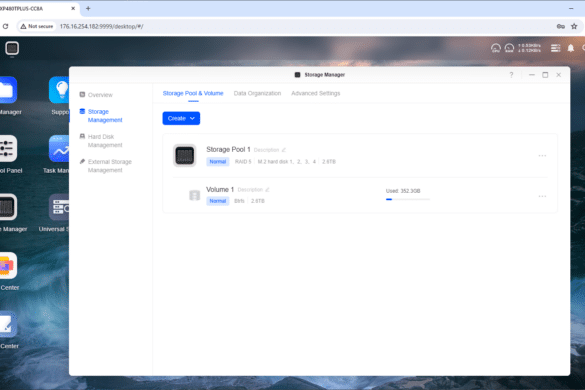The width and height of the screenshot is (585, 390).
Task: Click the RAID 5 label
Action: (x=243, y=162)
